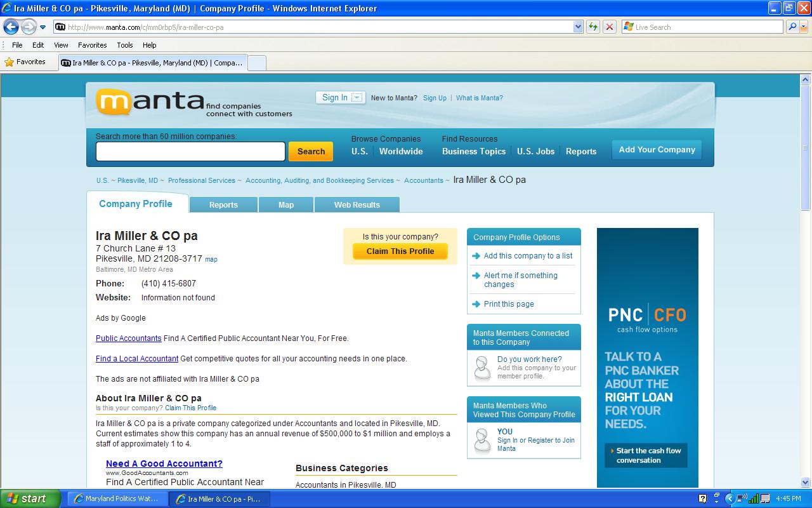Open the search provider dropdown arrow
Viewport: 812px width, 508px height.
(804, 27)
